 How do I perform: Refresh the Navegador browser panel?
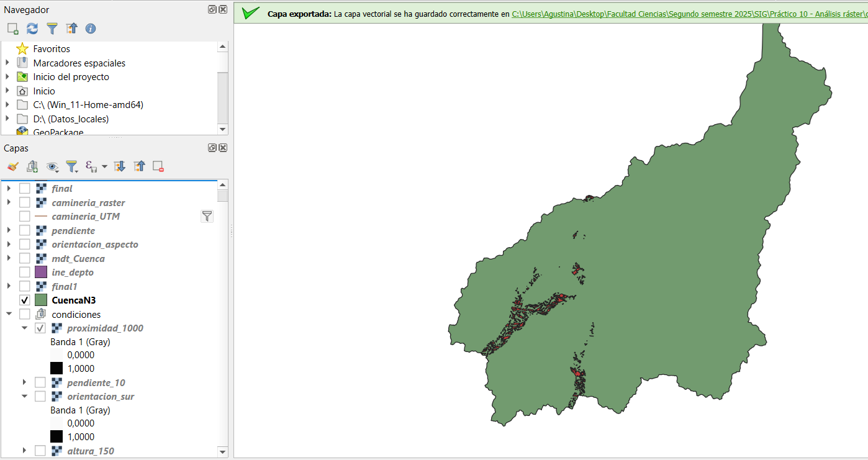tap(32, 29)
